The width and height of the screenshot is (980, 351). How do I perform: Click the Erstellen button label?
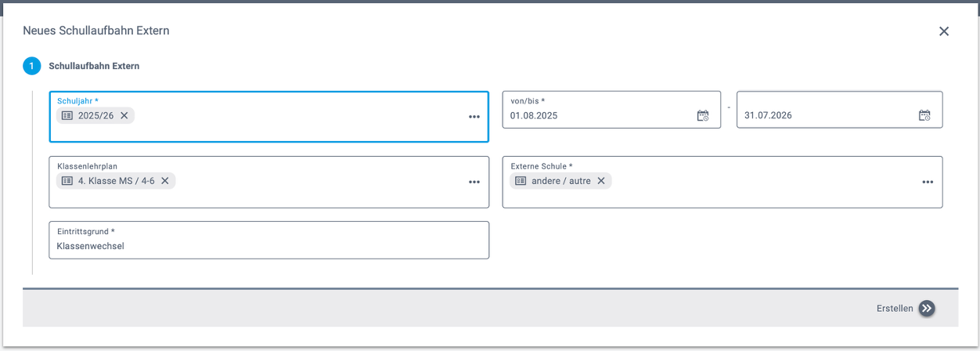[x=895, y=309]
